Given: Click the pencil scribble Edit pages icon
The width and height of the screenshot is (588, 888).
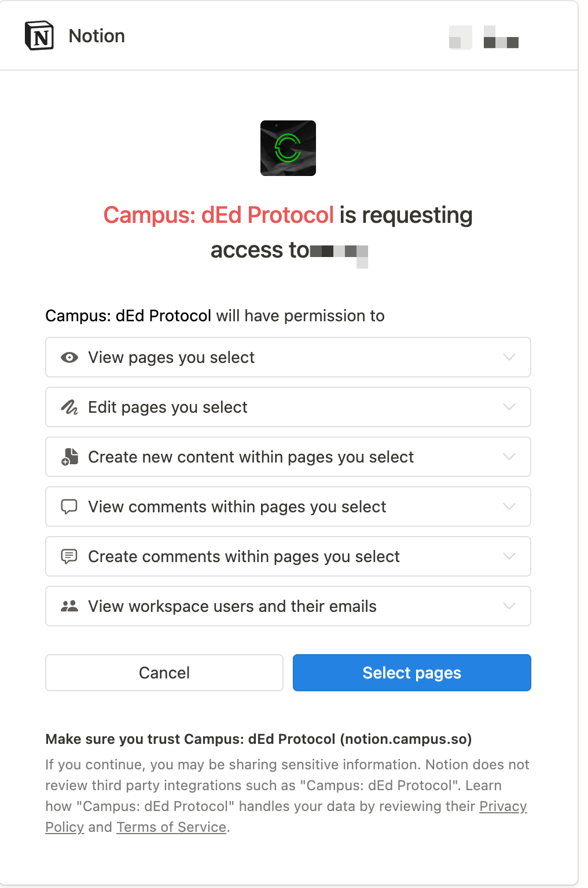Looking at the screenshot, I should click(69, 408).
